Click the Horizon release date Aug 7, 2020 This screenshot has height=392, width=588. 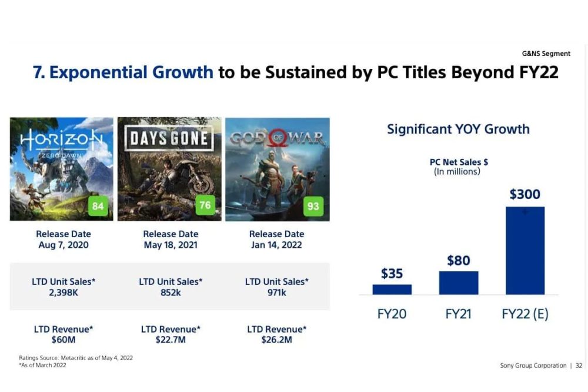click(63, 244)
